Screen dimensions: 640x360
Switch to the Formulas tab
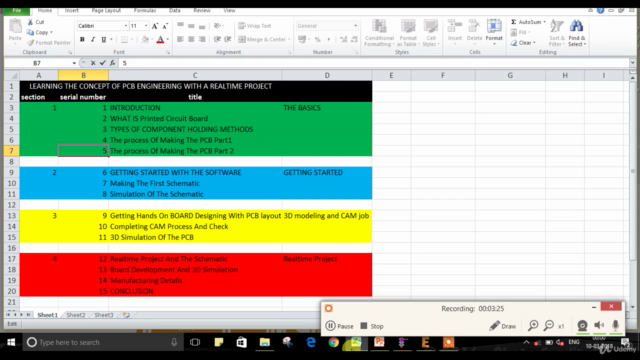pyautogui.click(x=145, y=11)
